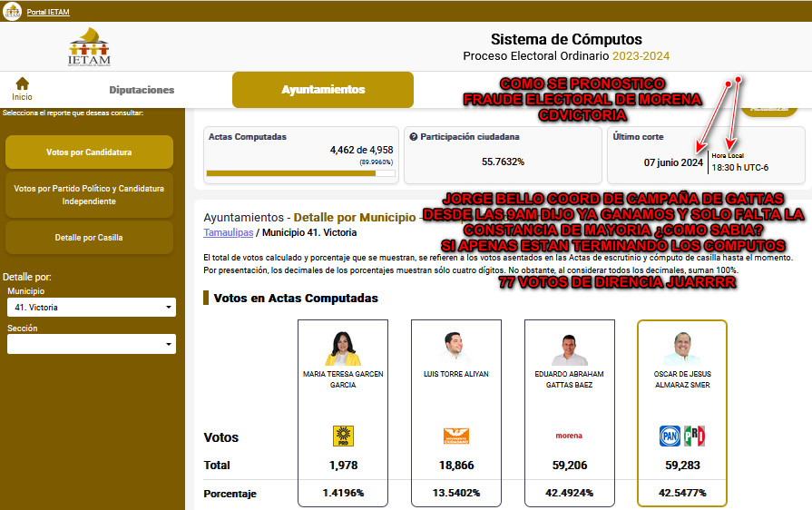Click the IETAM logo in header
The height and width of the screenshot is (510, 812).
89,46
